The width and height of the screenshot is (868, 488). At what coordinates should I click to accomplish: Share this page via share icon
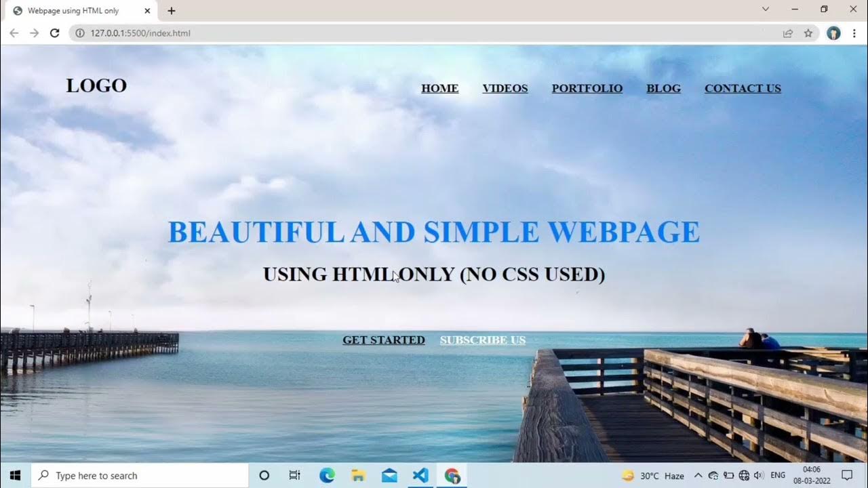(788, 33)
